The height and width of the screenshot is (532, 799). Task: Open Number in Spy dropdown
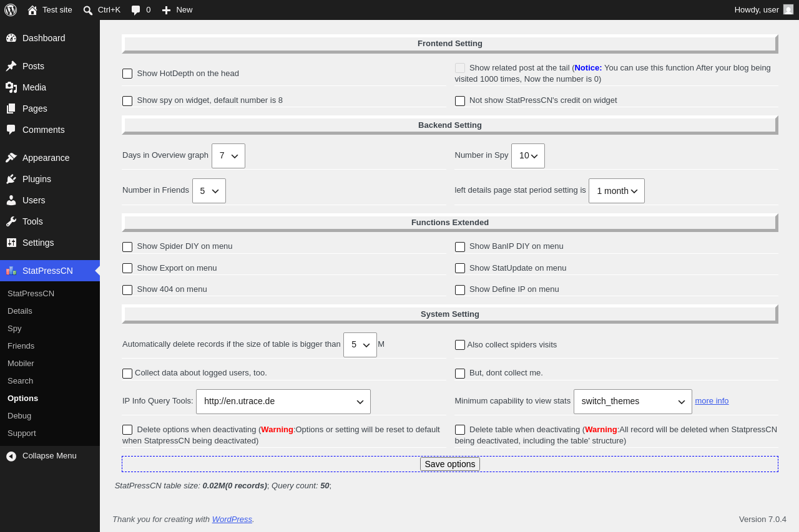tap(528, 156)
